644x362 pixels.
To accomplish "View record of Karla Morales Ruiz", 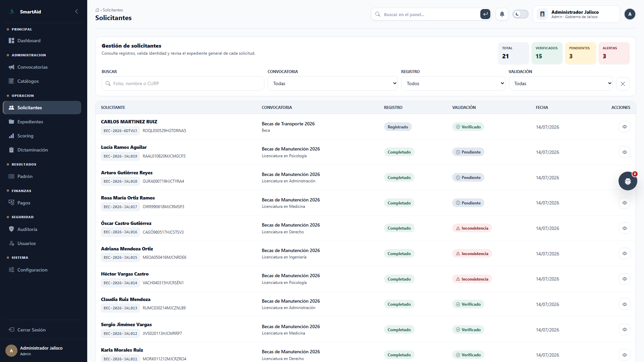I will coord(625,355).
